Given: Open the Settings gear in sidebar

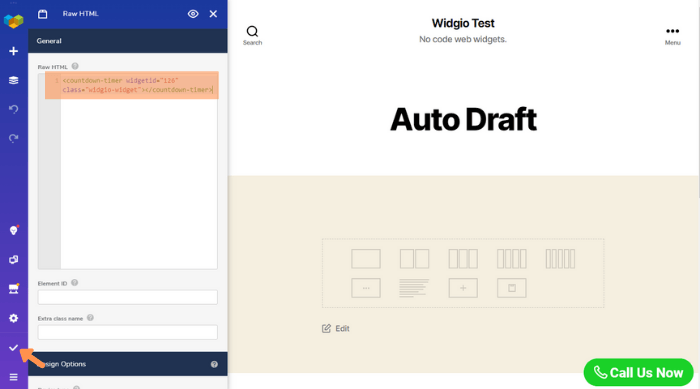Looking at the screenshot, I should [x=13, y=318].
